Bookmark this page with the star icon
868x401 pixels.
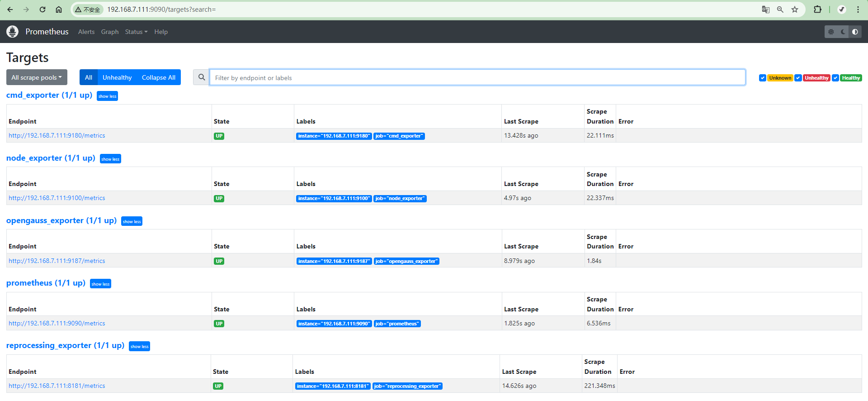point(795,10)
